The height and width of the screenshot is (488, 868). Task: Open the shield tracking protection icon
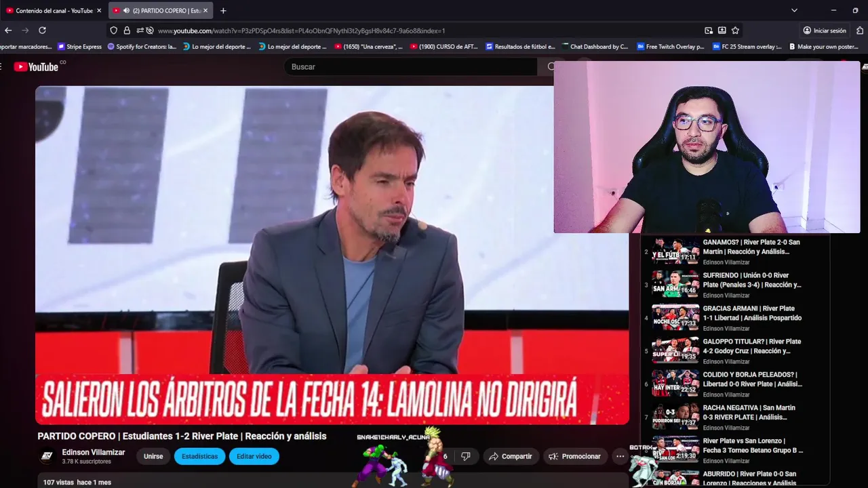(114, 30)
